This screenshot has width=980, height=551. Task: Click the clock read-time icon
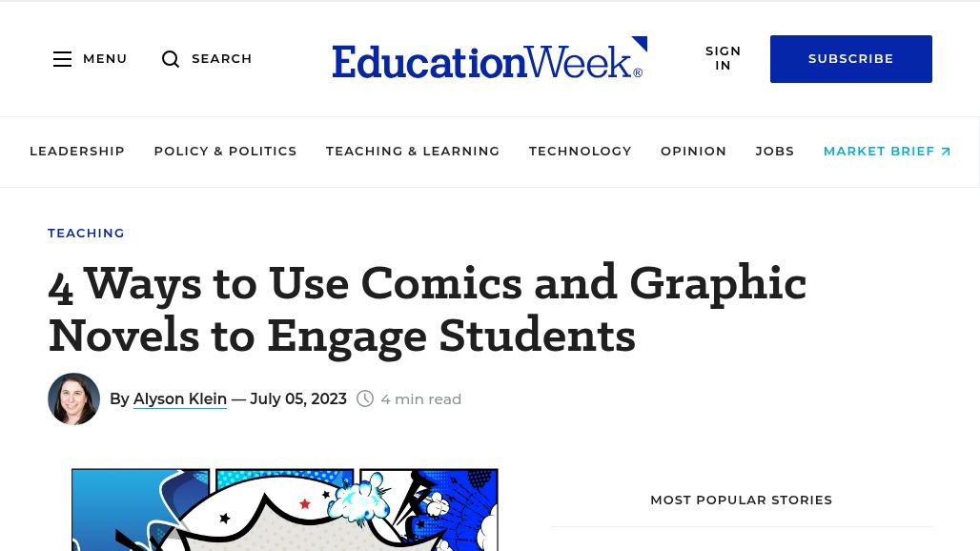coord(365,398)
